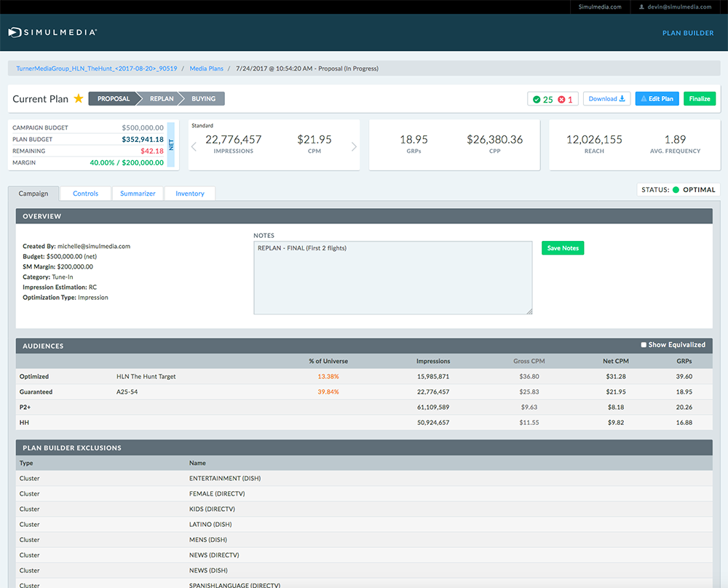Screen dimensions: 728x588
Task: Select the NEWS (DIRECTV) exclusion row
Action: coord(364,555)
